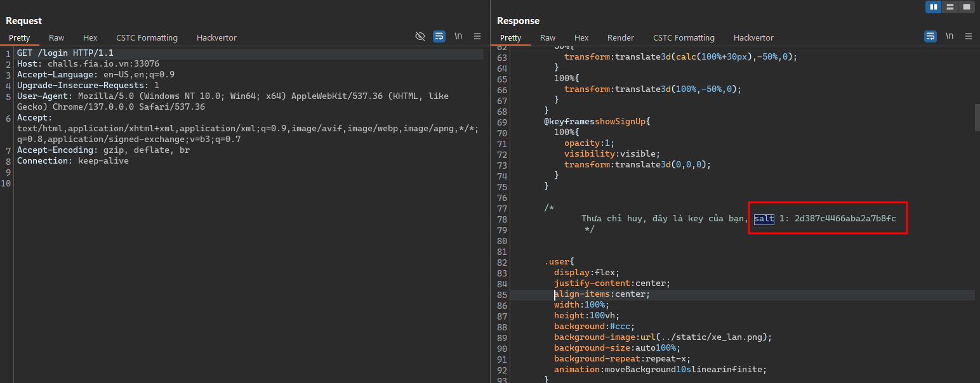
Task: Click the 'display:flex;' response line
Action: pyautogui.click(x=587, y=273)
